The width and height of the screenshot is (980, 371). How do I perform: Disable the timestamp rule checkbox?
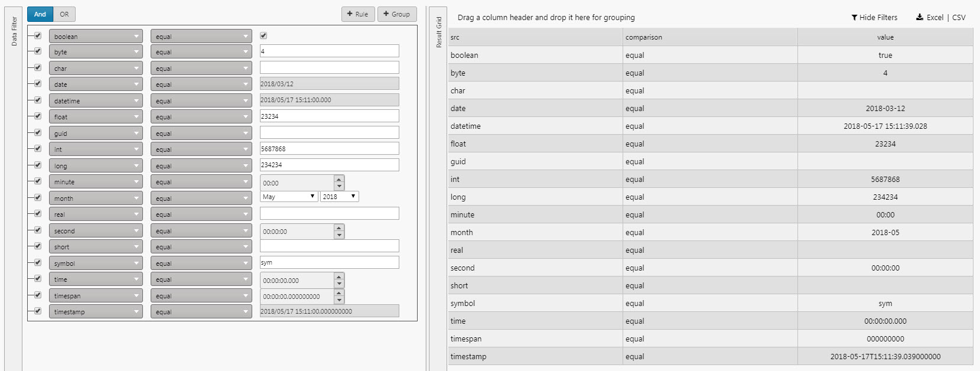pos(38,311)
